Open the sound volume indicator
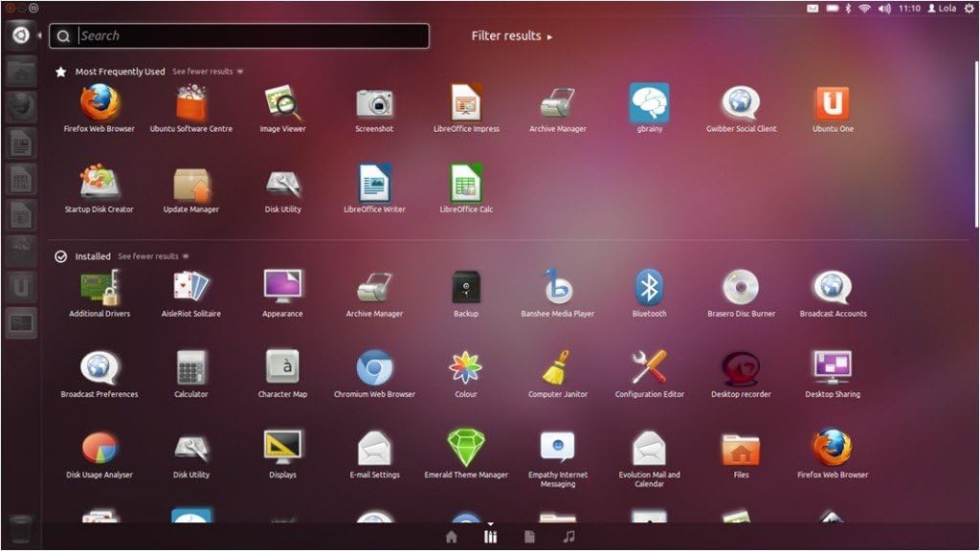Screen dimensions: 980x551 coord(883,8)
